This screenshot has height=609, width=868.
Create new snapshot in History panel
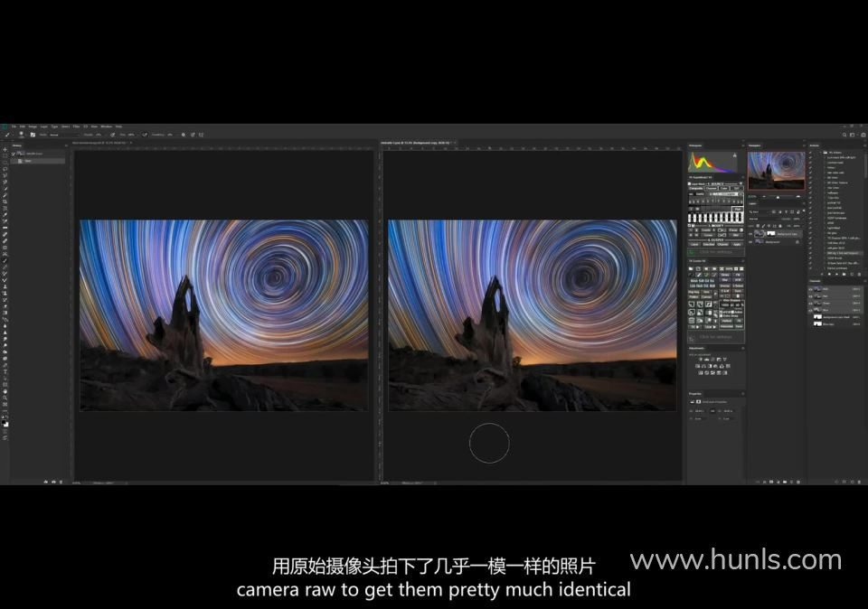[53, 482]
